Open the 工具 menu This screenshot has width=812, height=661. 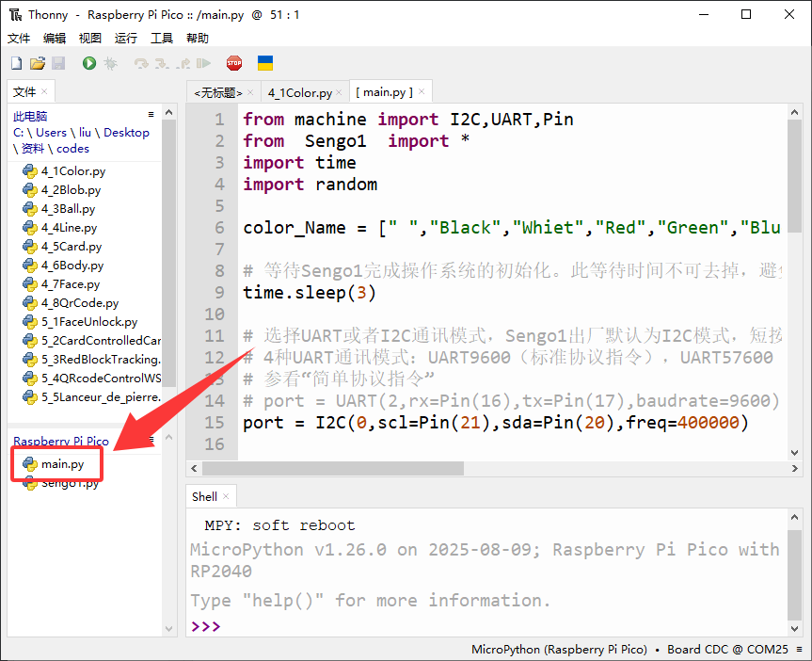point(162,39)
